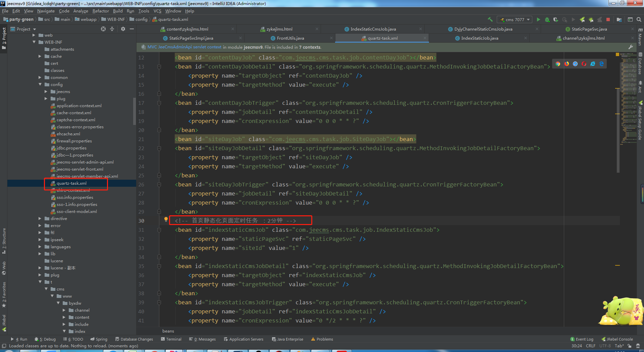Expand the jeecms folder under config
Viewport: 644px width, 352px height.
coord(46,92)
